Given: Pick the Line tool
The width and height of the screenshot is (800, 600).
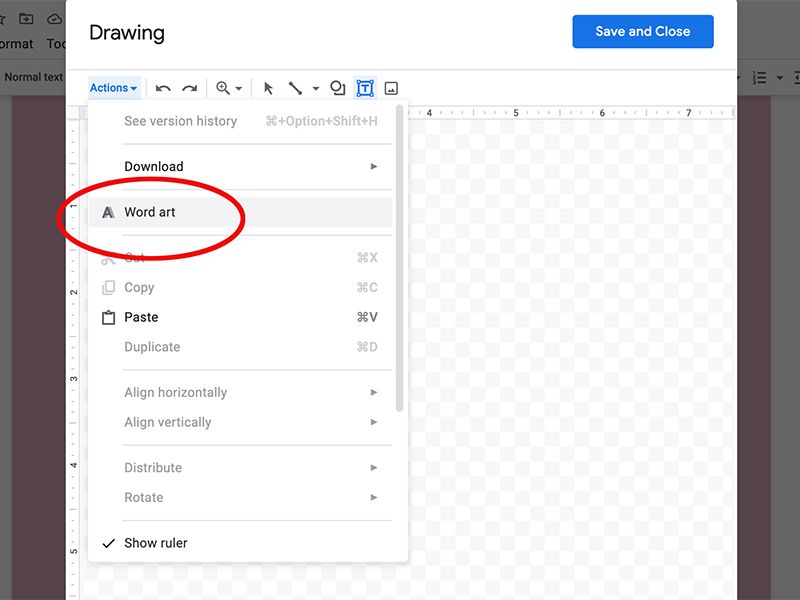Looking at the screenshot, I should click(x=297, y=88).
